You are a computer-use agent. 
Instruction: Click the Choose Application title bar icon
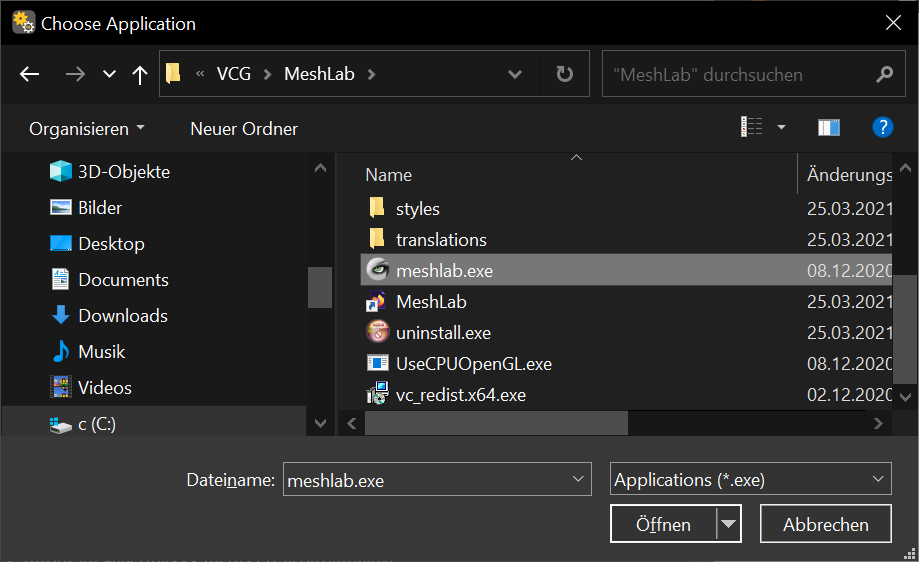click(x=23, y=22)
